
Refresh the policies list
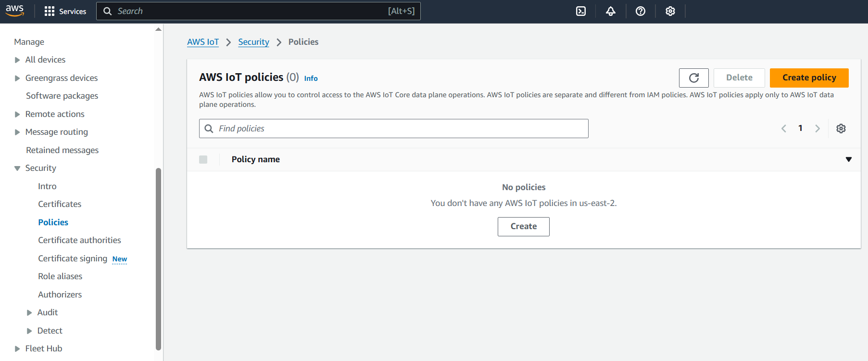[x=693, y=78]
